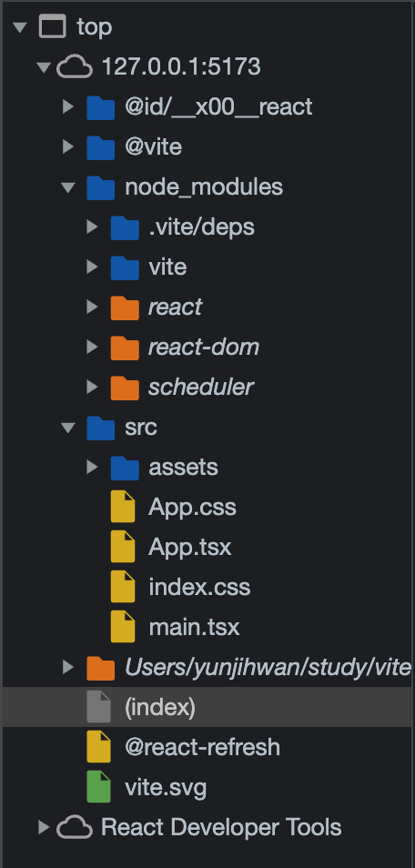Viewport: 415px width, 868px height.
Task: Expand the react folder arrow
Action: pyautogui.click(x=92, y=307)
